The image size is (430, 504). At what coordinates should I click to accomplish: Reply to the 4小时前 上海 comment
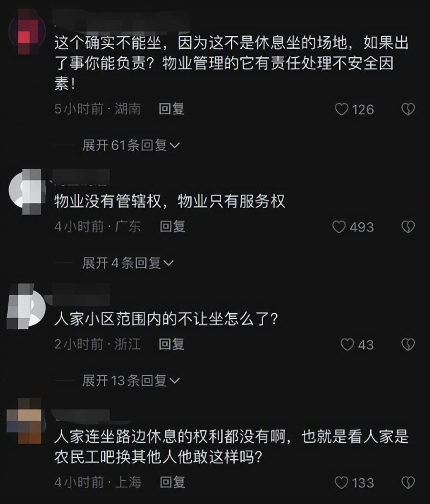pos(172,482)
